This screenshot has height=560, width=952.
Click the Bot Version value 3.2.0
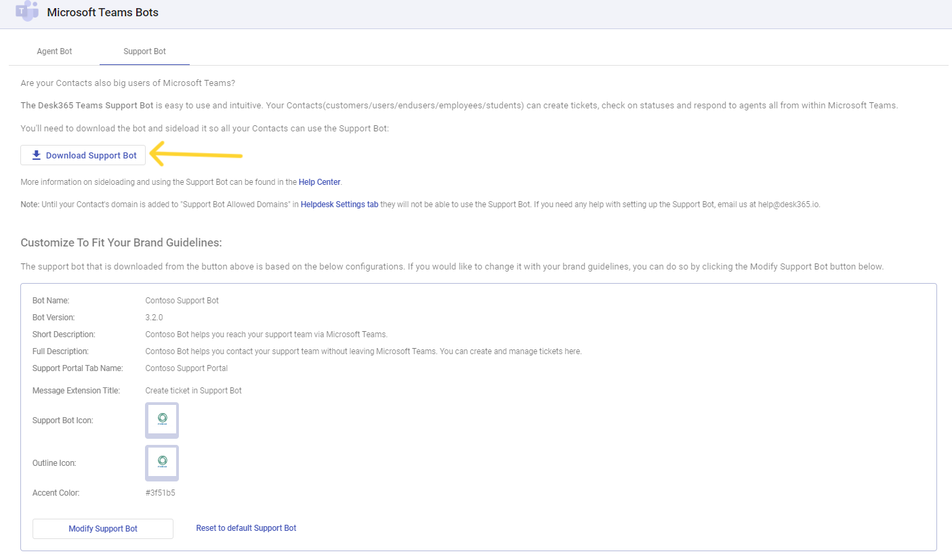[153, 317]
